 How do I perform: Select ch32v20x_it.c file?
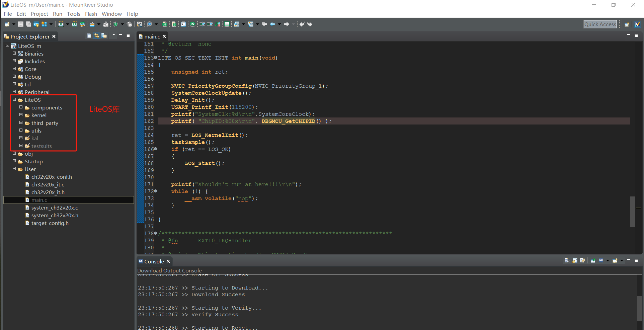click(x=48, y=184)
